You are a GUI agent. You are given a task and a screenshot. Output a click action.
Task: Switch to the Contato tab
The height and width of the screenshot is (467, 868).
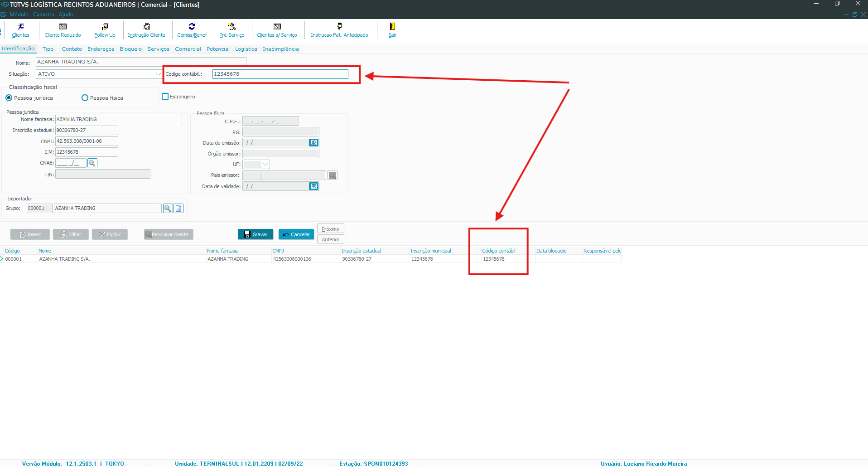[72, 49]
